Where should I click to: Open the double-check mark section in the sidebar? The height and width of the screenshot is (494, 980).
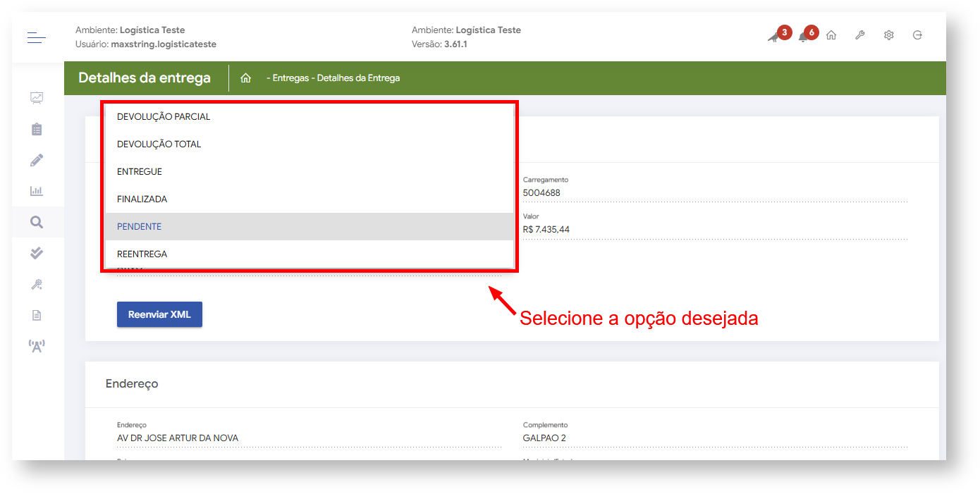coord(37,253)
